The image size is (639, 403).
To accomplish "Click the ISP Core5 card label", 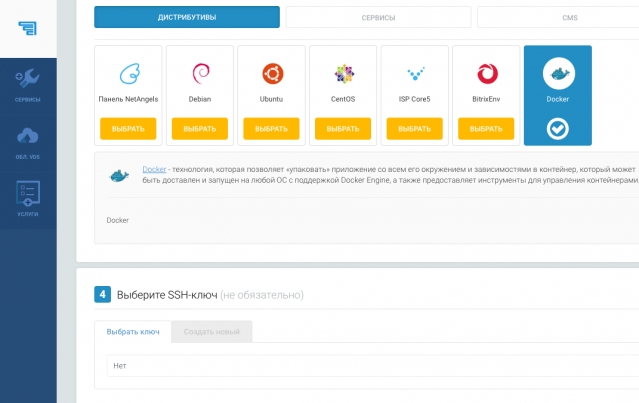I will click(414, 99).
